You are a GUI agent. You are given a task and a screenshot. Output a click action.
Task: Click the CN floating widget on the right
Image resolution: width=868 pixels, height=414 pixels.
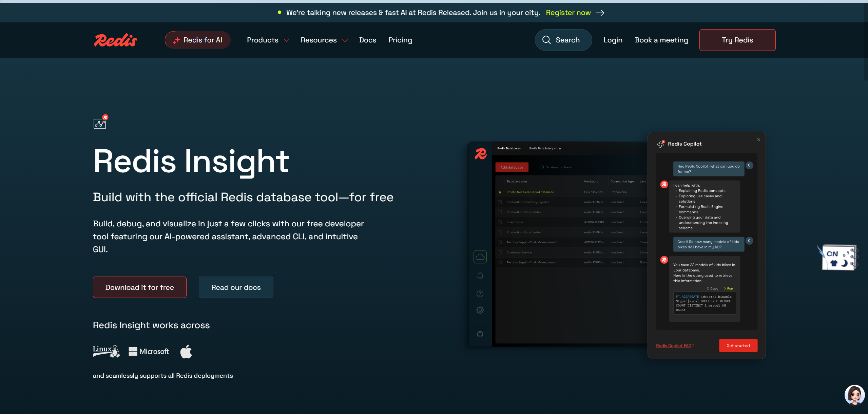coord(837,258)
